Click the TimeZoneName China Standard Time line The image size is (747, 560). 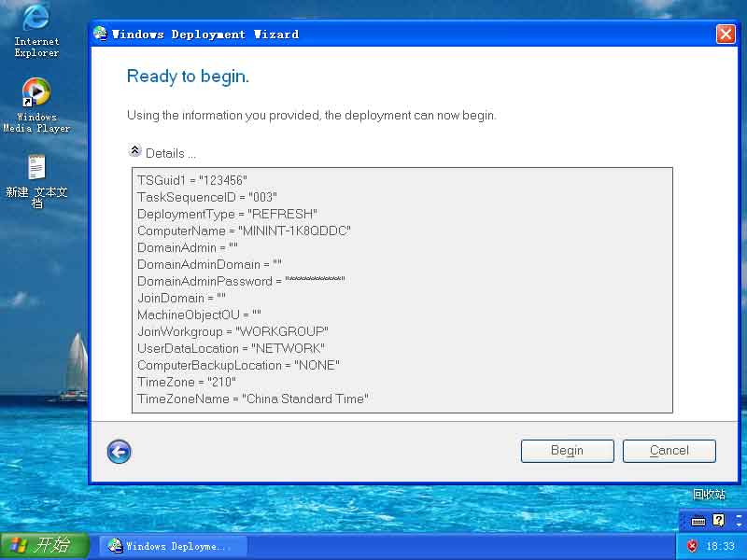pyautogui.click(x=253, y=399)
